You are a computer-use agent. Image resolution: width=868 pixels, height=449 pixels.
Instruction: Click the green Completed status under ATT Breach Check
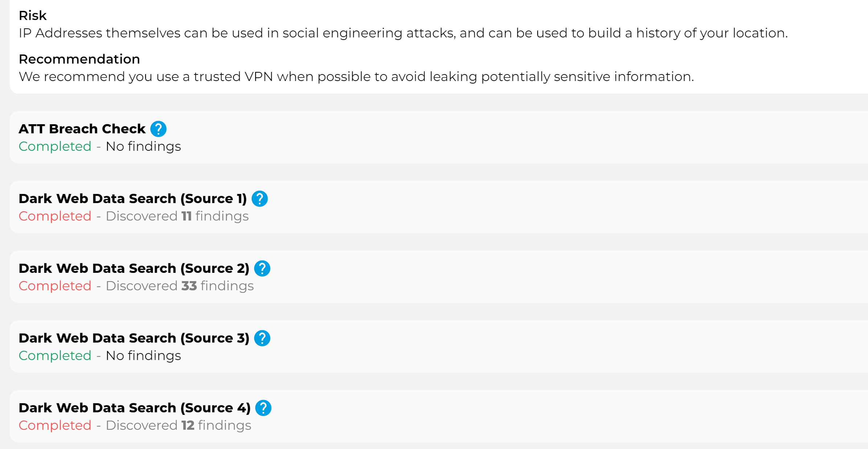pos(55,146)
